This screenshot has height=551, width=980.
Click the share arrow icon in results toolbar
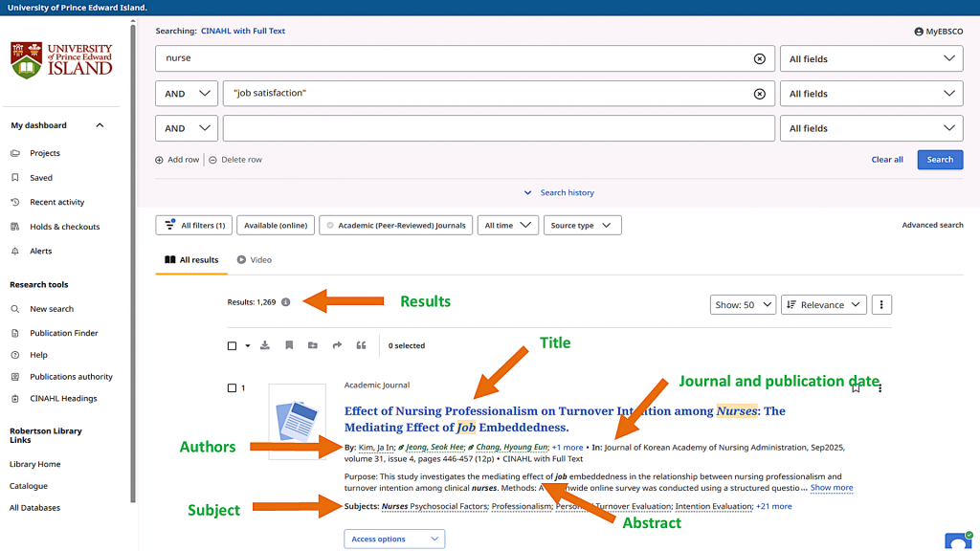tap(337, 345)
